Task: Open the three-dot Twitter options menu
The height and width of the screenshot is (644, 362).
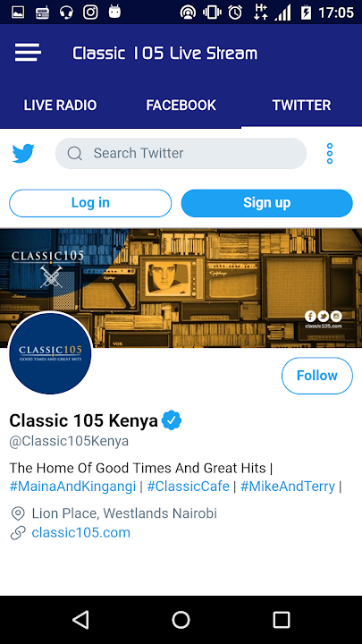Action: 330,154
